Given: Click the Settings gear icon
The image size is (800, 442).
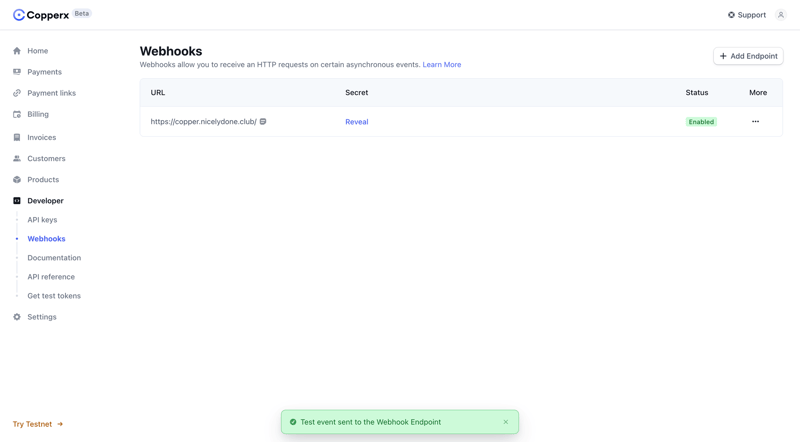Looking at the screenshot, I should tap(17, 317).
